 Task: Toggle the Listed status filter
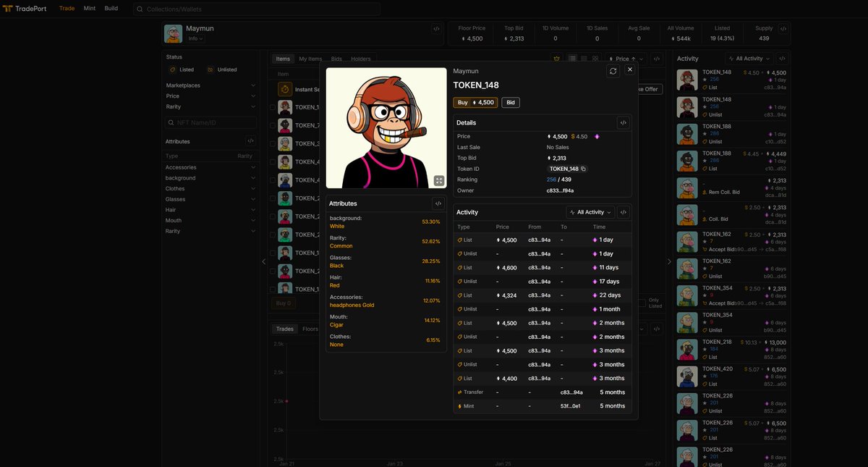(182, 70)
